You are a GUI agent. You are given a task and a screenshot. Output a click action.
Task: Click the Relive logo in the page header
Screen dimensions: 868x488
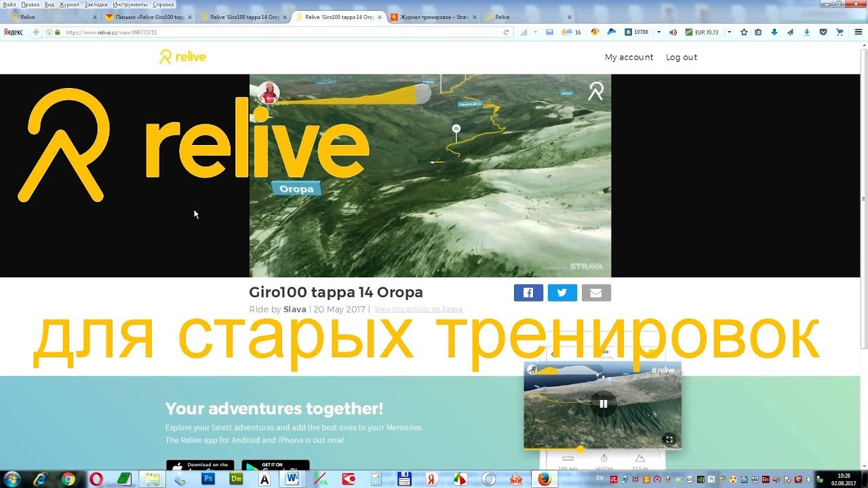(182, 57)
